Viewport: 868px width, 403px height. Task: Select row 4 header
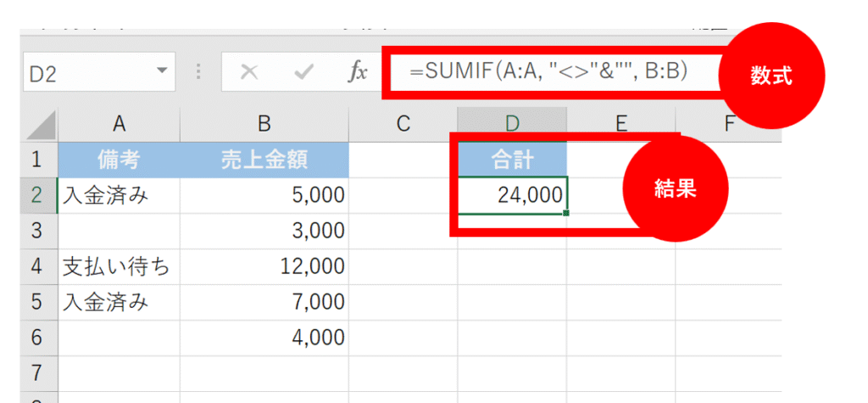click(x=36, y=266)
